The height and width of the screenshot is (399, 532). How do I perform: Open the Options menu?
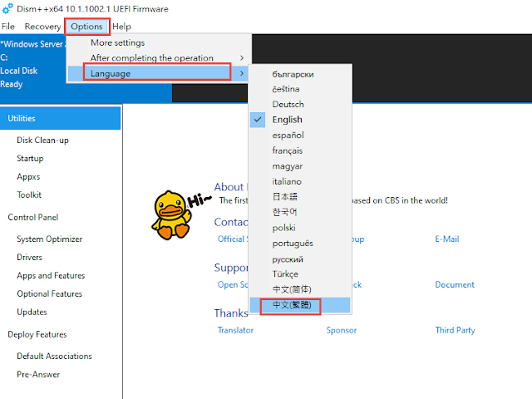pyautogui.click(x=86, y=27)
